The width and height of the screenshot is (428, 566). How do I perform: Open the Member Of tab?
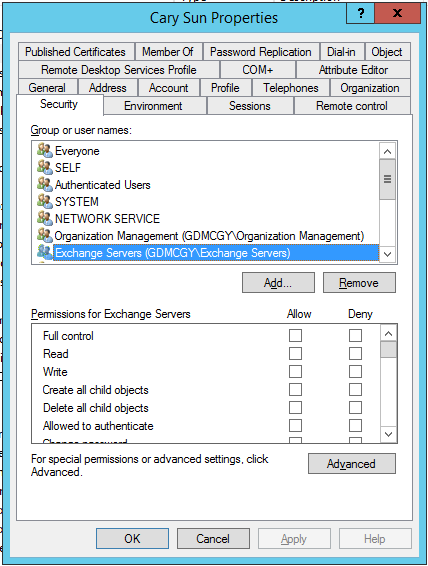(168, 52)
